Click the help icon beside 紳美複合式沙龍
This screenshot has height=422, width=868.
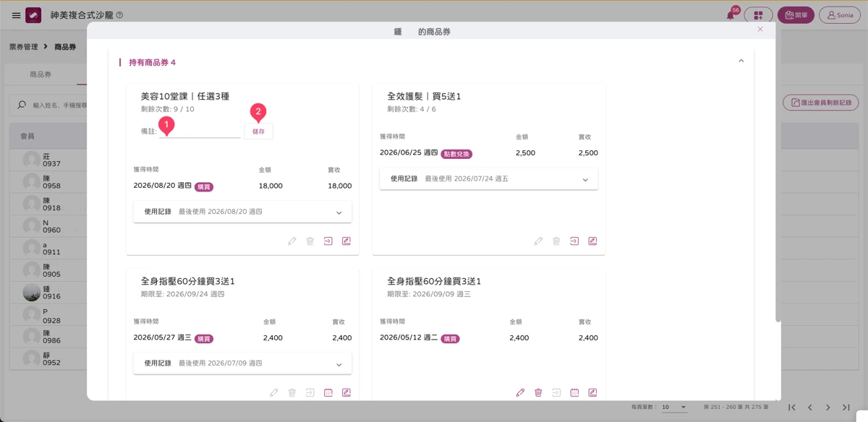point(119,15)
